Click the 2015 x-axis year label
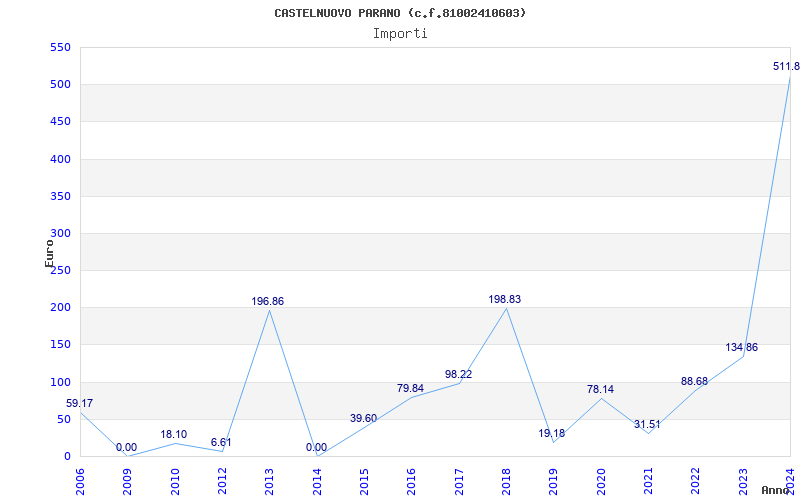Screen dimensions: 800x500 pyautogui.click(x=364, y=482)
